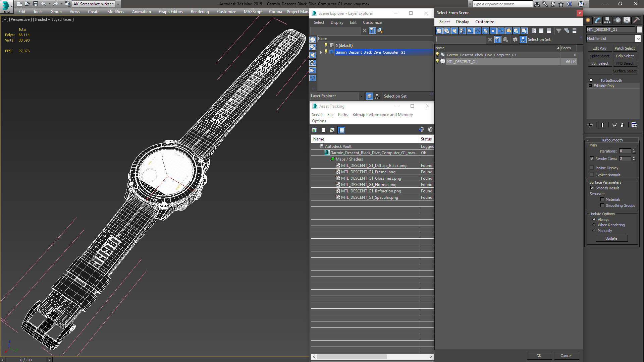This screenshot has width=644, height=362.
Task: Click Make Unique icon below modifier stack
Action: [x=614, y=125]
